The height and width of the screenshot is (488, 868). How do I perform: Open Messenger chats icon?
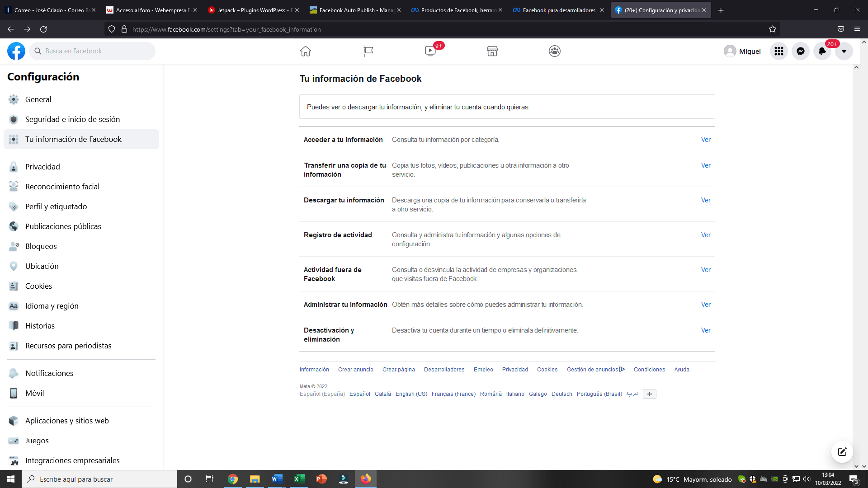coord(801,51)
